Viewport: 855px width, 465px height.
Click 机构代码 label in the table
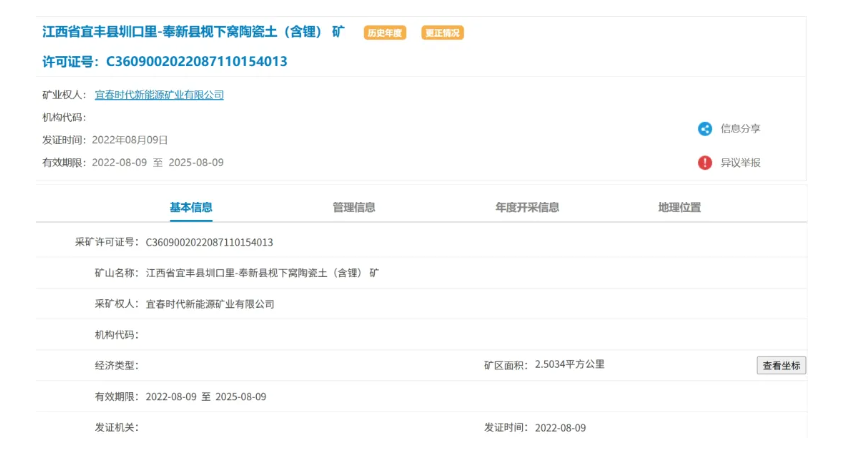pyautogui.click(x=117, y=335)
